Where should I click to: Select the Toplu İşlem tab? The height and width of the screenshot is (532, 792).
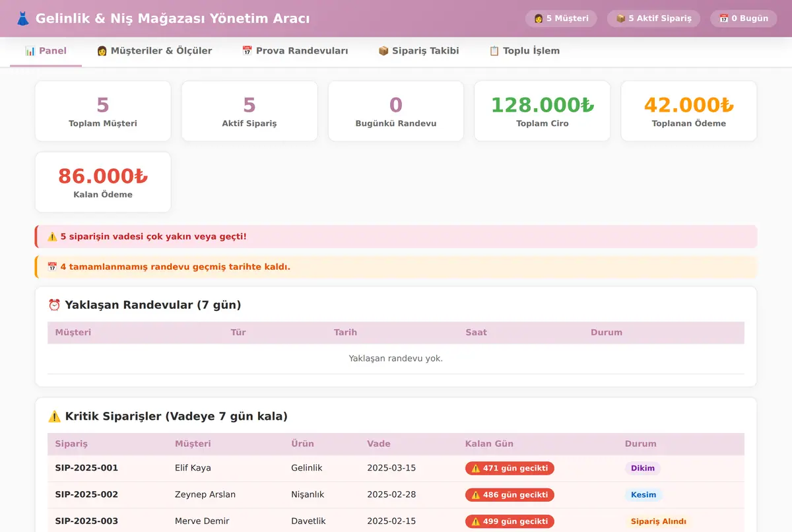tap(524, 51)
